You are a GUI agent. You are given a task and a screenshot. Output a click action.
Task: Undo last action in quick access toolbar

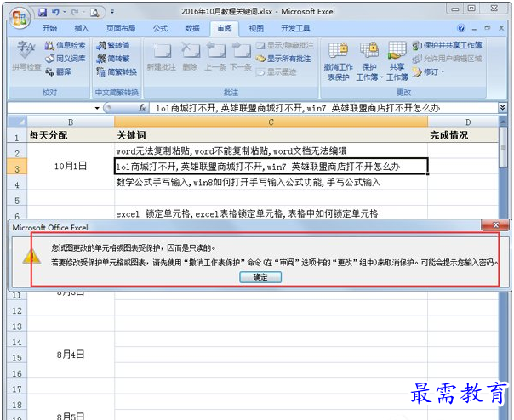(x=55, y=12)
